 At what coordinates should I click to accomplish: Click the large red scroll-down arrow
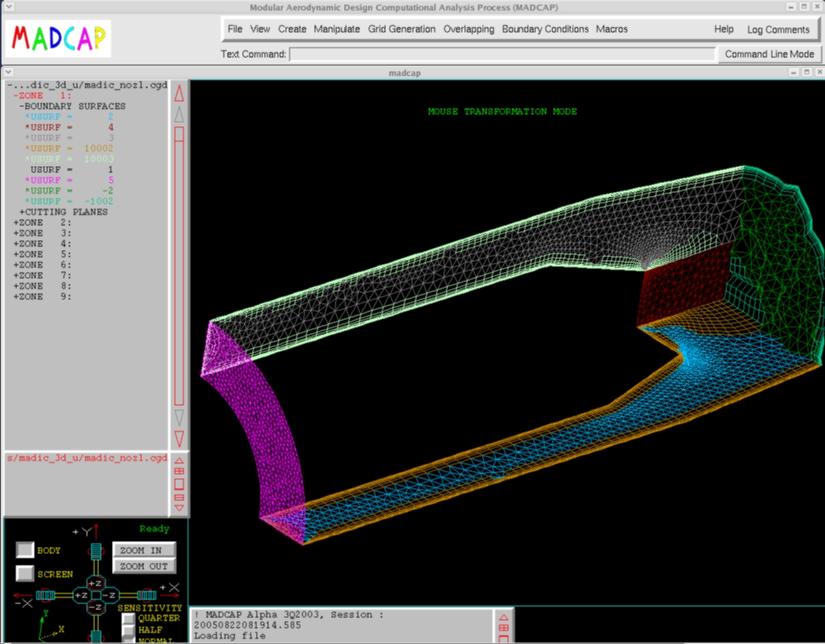click(x=179, y=438)
